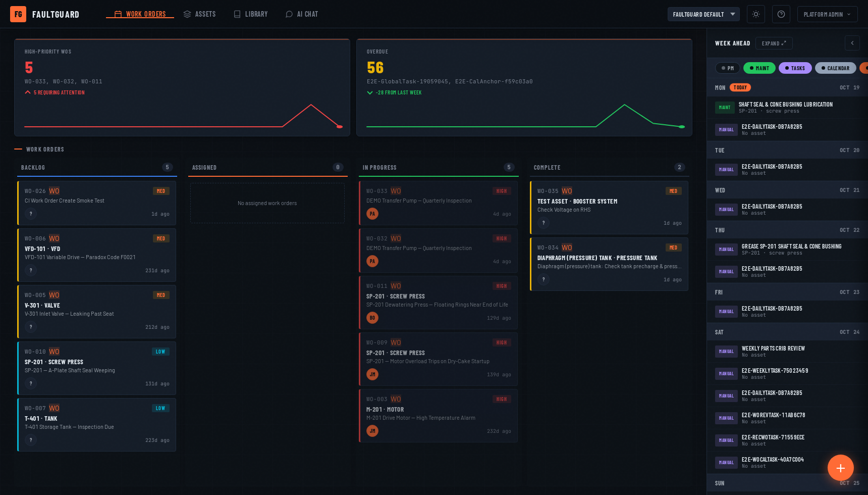The width and height of the screenshot is (868, 495).
Task: Click PA assignee avatar on WO-032
Action: [372, 261]
